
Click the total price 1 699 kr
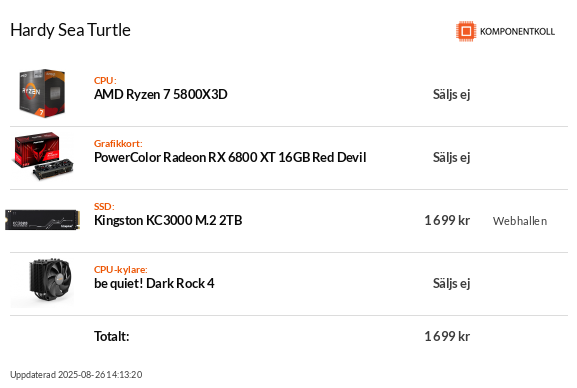[x=447, y=336]
